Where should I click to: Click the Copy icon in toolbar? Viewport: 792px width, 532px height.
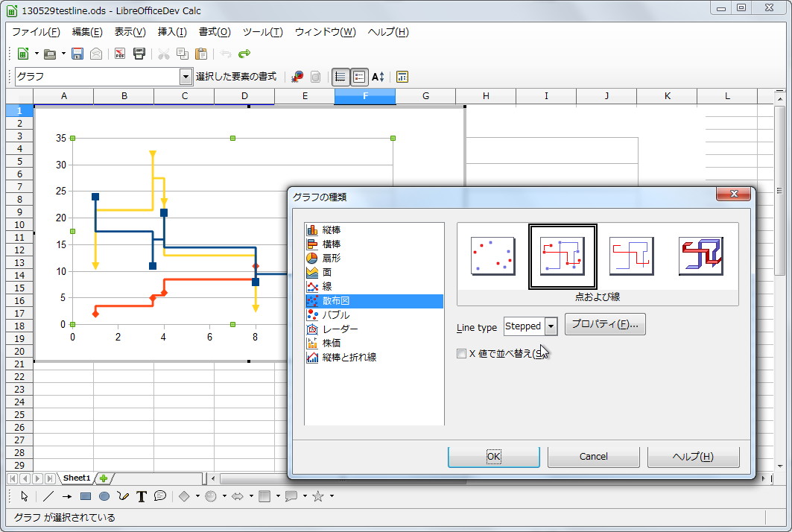tap(183, 54)
